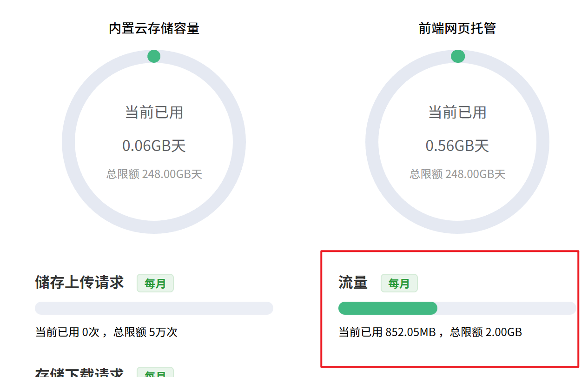
Task: Click the 0.06GB天 usage value
Action: 154,146
